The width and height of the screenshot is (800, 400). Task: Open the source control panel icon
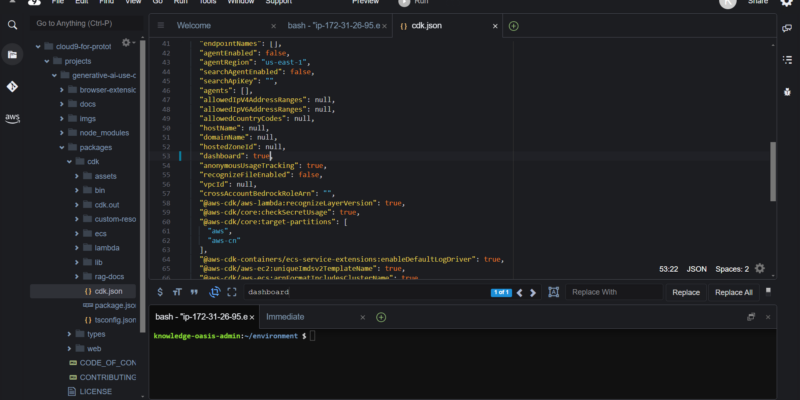click(12, 87)
